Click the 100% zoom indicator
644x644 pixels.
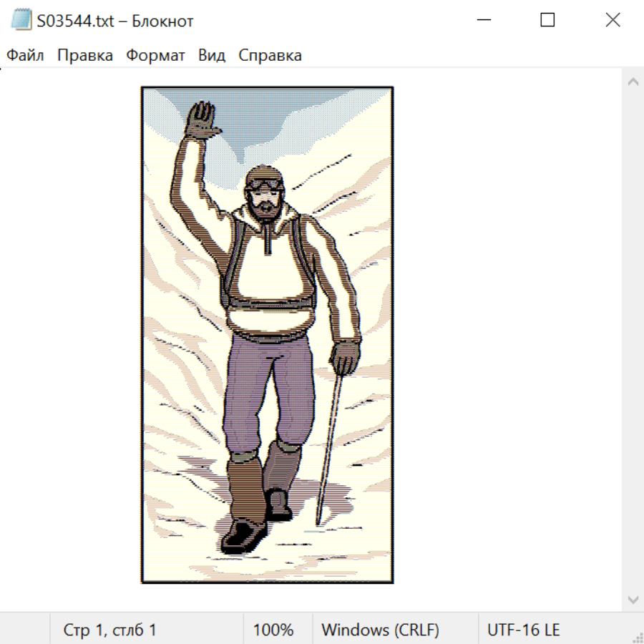coord(273,630)
